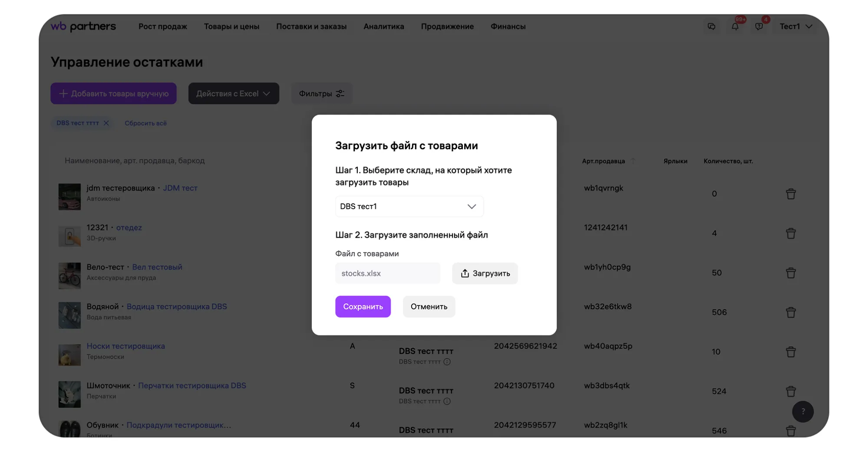
Task: Open the Фильтры panel
Action: pyautogui.click(x=321, y=94)
